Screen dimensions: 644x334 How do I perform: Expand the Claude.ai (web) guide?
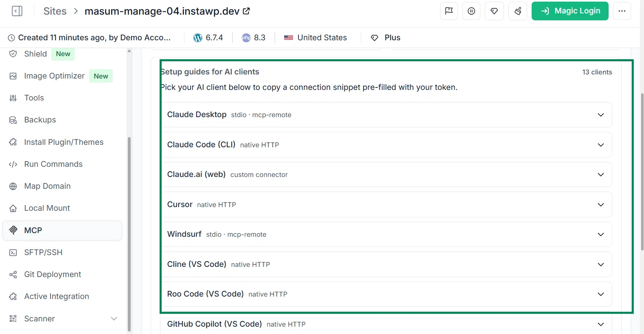pyautogui.click(x=387, y=175)
